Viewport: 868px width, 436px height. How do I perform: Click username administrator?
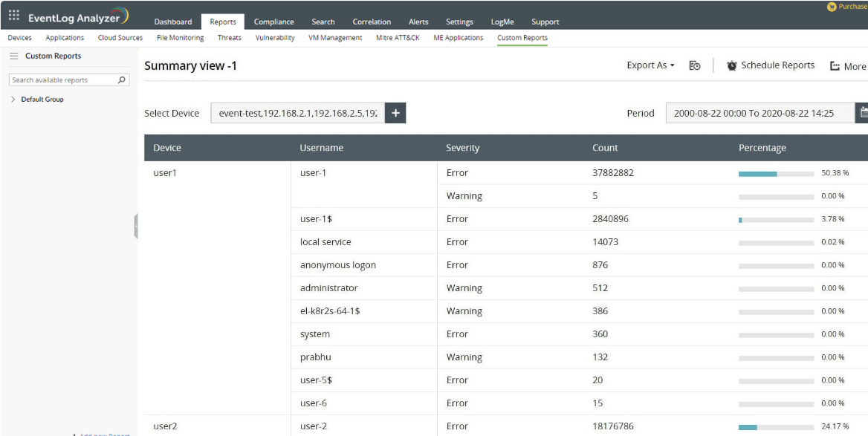coord(328,287)
